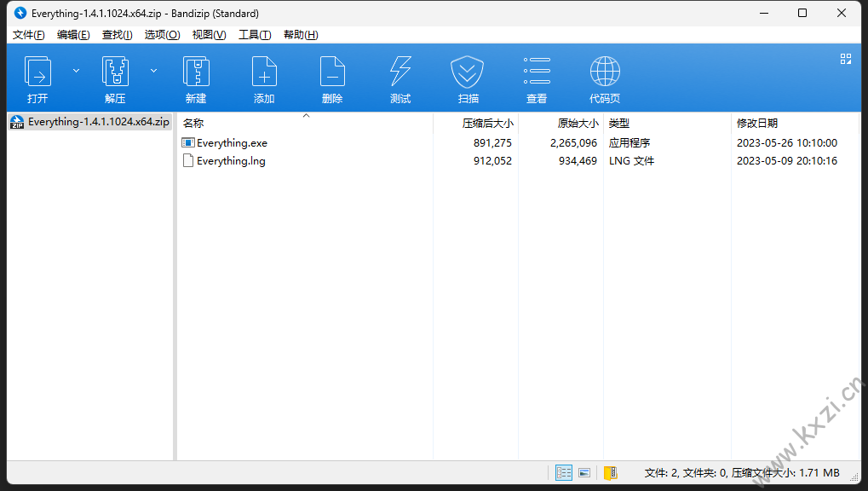The width and height of the screenshot is (868, 491).
Task: Click the status text 文件: 2, 文件夹: 0
Action: click(686, 473)
